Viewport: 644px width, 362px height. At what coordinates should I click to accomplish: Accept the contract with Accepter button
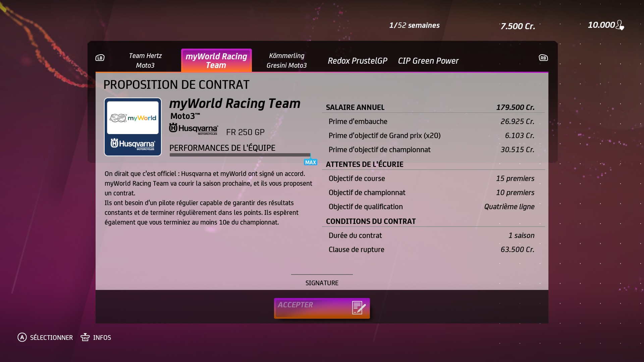[x=322, y=308]
